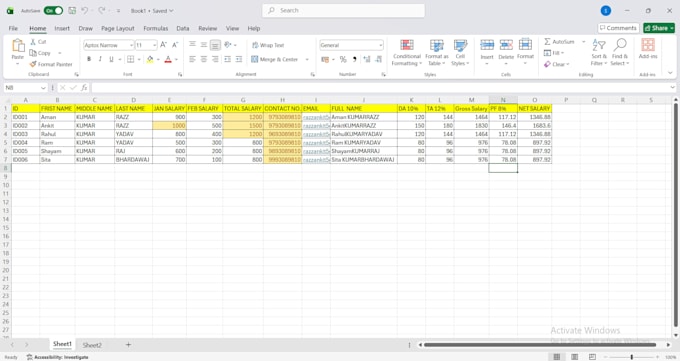Switch to Page Layout view in status bar
The width and height of the screenshot is (680, 361).
575,357
